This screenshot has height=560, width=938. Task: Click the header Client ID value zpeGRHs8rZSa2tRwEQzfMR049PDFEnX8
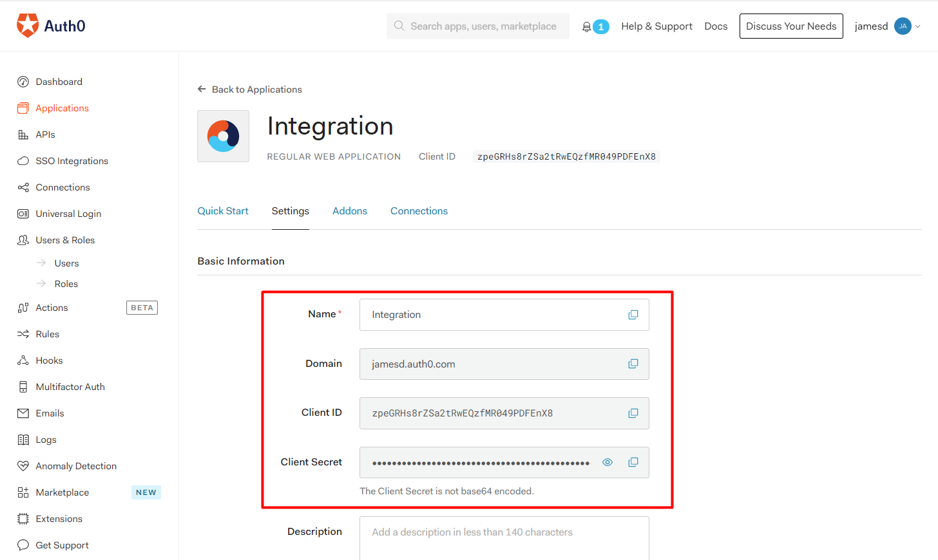coord(566,156)
